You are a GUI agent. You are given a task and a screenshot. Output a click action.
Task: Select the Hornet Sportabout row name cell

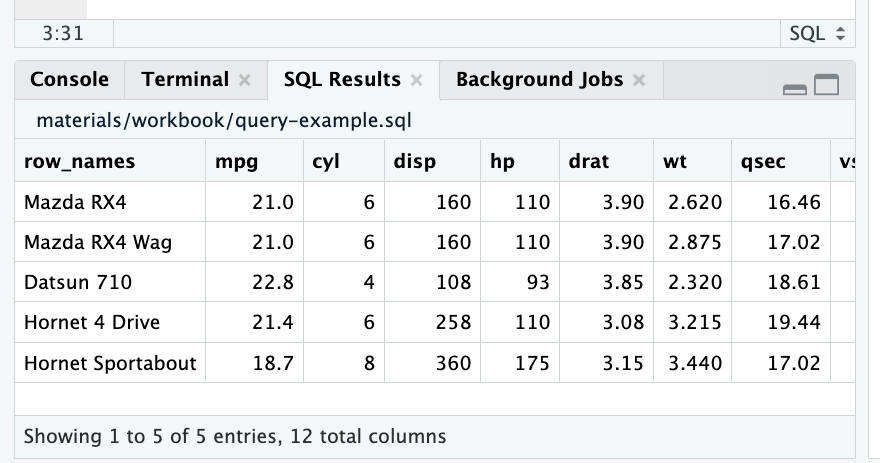[x=110, y=363]
